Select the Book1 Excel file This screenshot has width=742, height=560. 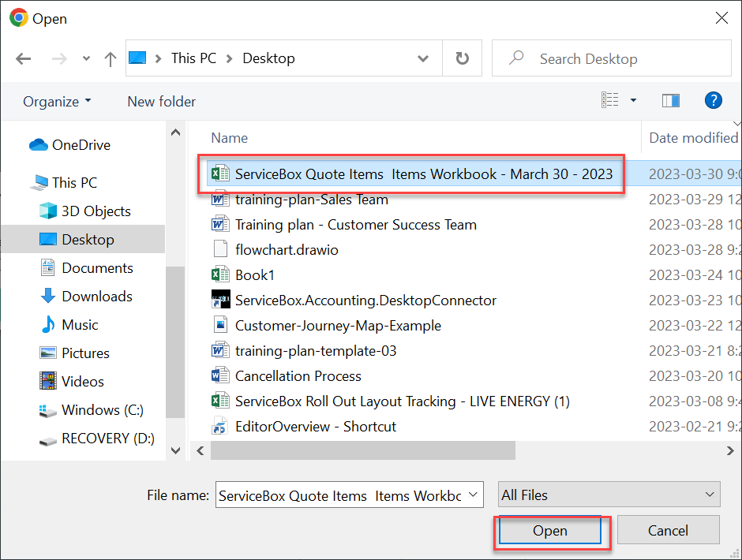[x=255, y=274]
